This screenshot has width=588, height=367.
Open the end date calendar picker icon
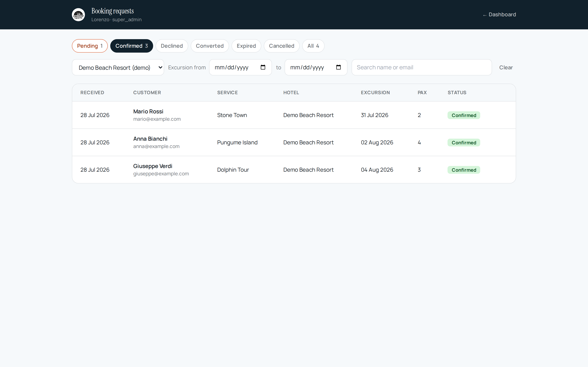339,67
